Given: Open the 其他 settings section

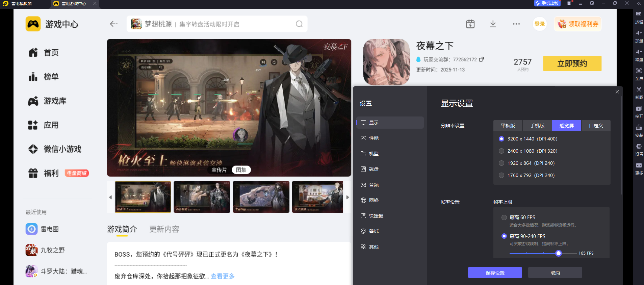Looking at the screenshot, I should [x=390, y=247].
